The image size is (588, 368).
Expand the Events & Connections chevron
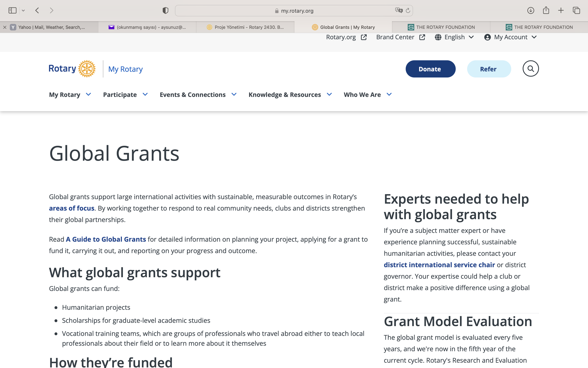point(234,94)
